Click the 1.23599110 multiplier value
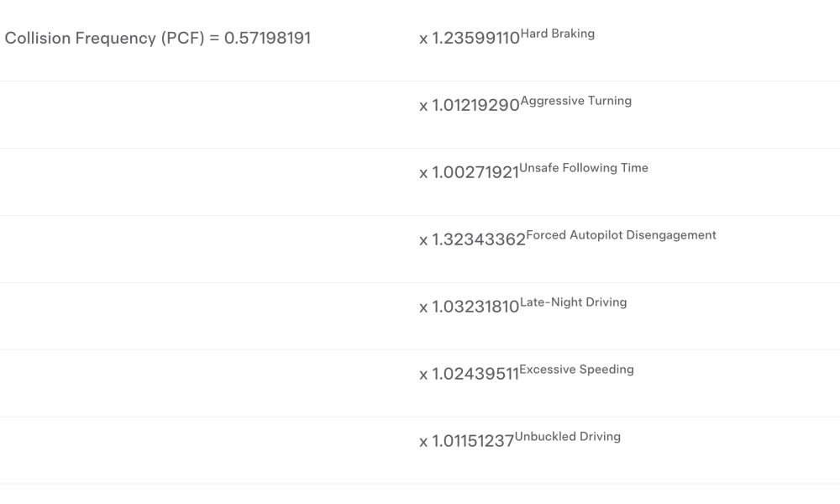 coord(475,38)
